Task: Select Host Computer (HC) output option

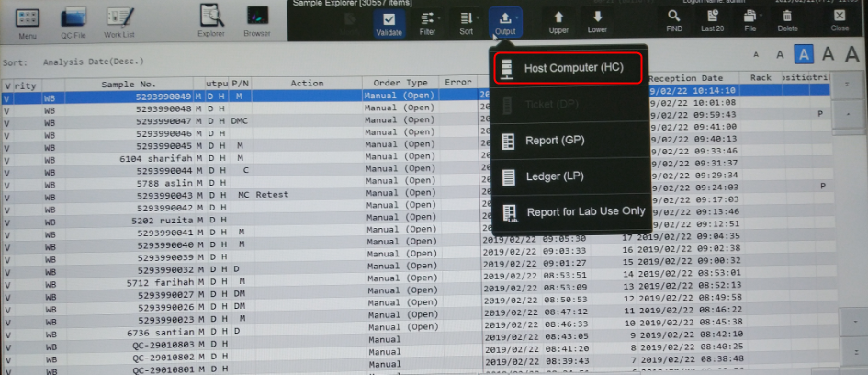Action: tap(568, 69)
